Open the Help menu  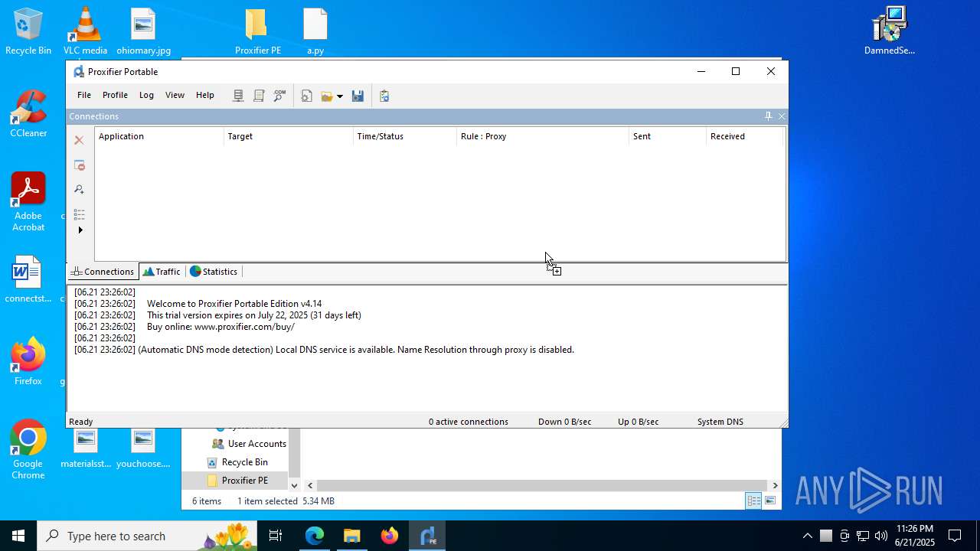(x=205, y=95)
